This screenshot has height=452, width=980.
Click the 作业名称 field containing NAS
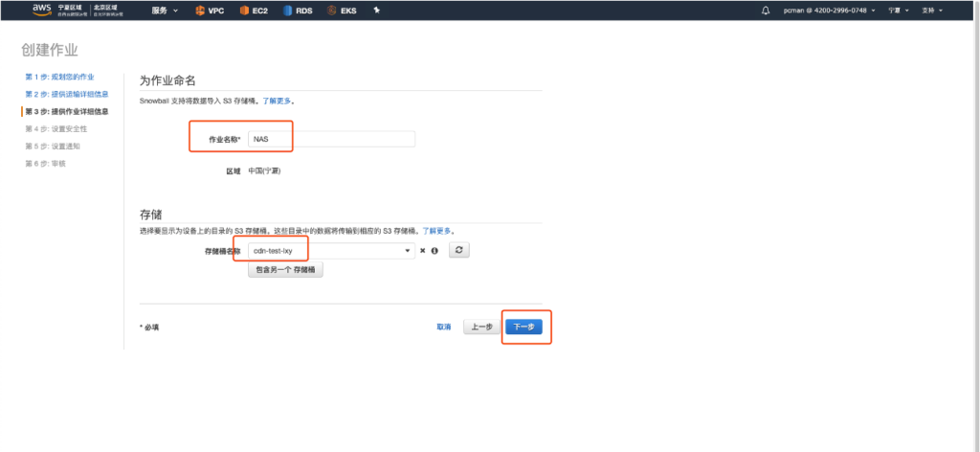click(x=330, y=139)
